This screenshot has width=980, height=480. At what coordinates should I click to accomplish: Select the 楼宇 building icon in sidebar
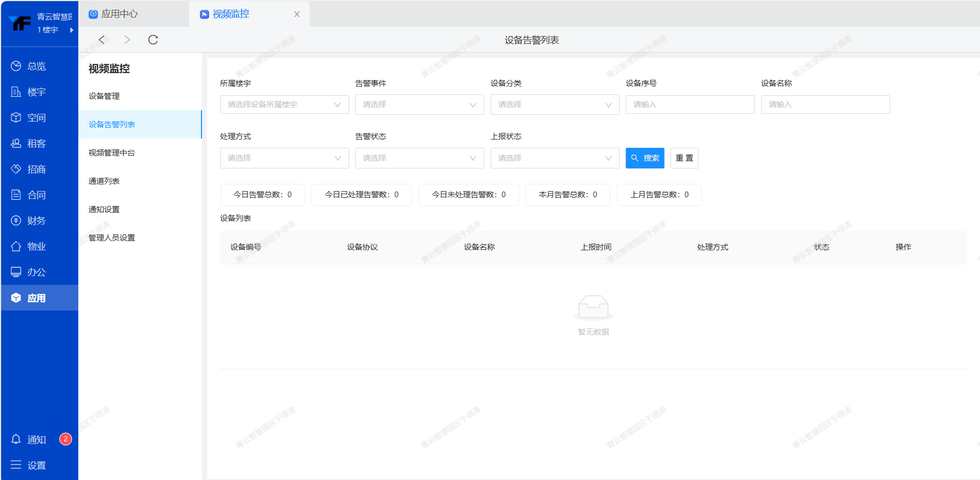tap(16, 92)
